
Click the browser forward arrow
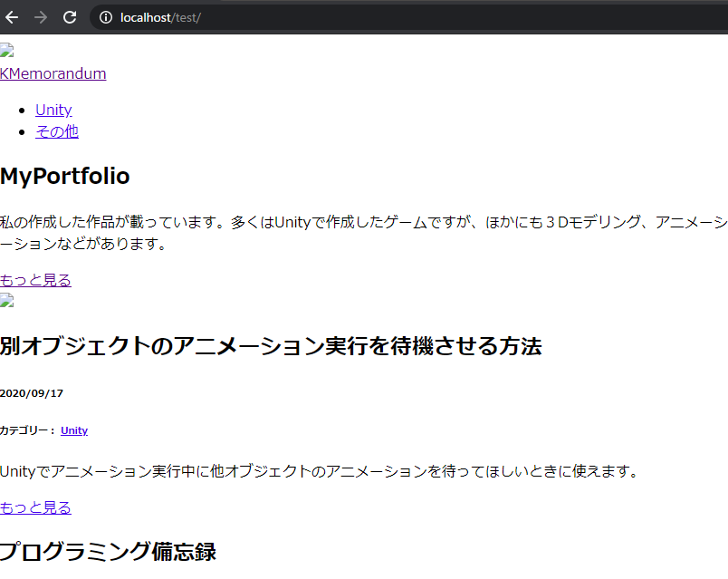pos(41,17)
